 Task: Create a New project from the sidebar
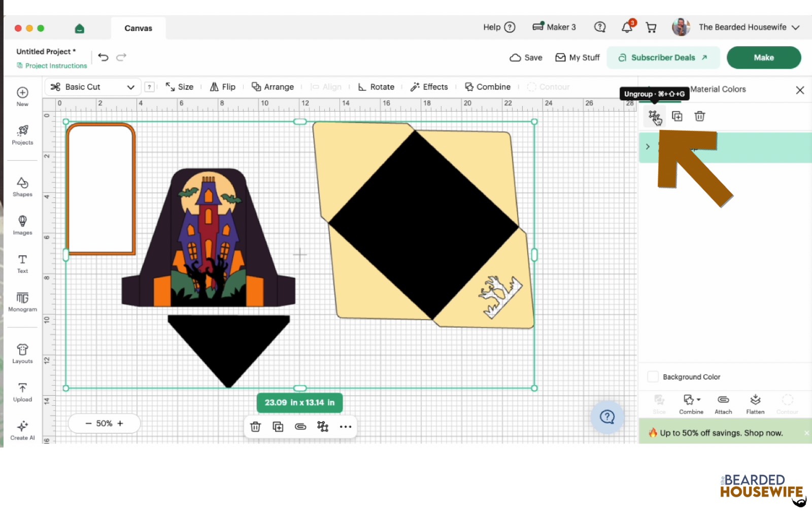click(x=22, y=96)
